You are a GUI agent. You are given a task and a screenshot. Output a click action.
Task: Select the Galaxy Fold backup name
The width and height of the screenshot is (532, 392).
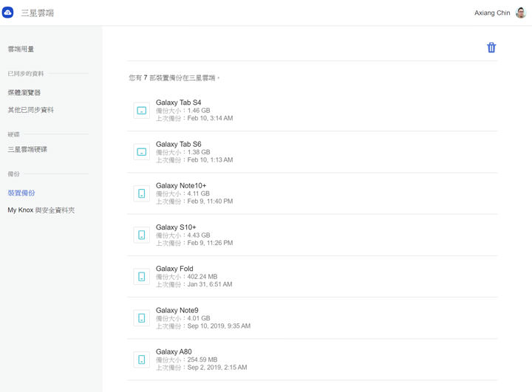coord(174,269)
